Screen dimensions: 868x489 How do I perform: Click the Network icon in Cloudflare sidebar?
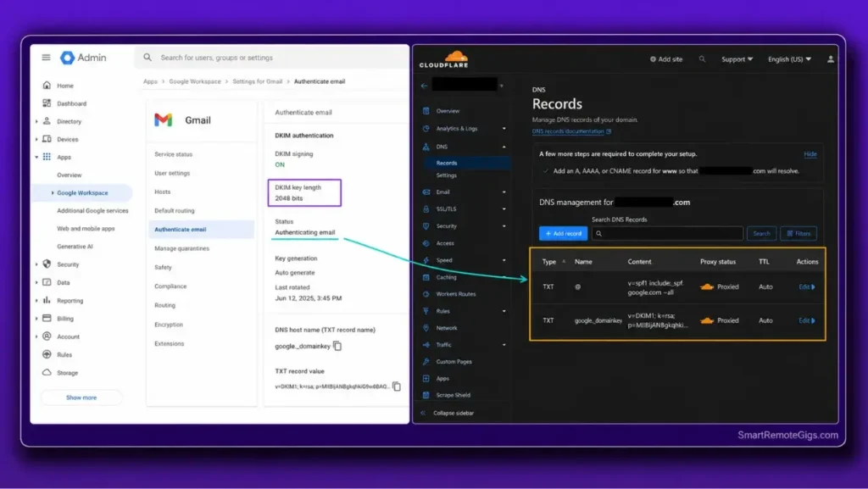pos(426,327)
